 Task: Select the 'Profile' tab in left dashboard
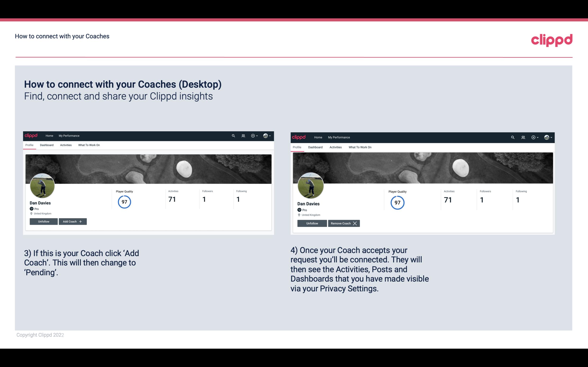pos(29,145)
